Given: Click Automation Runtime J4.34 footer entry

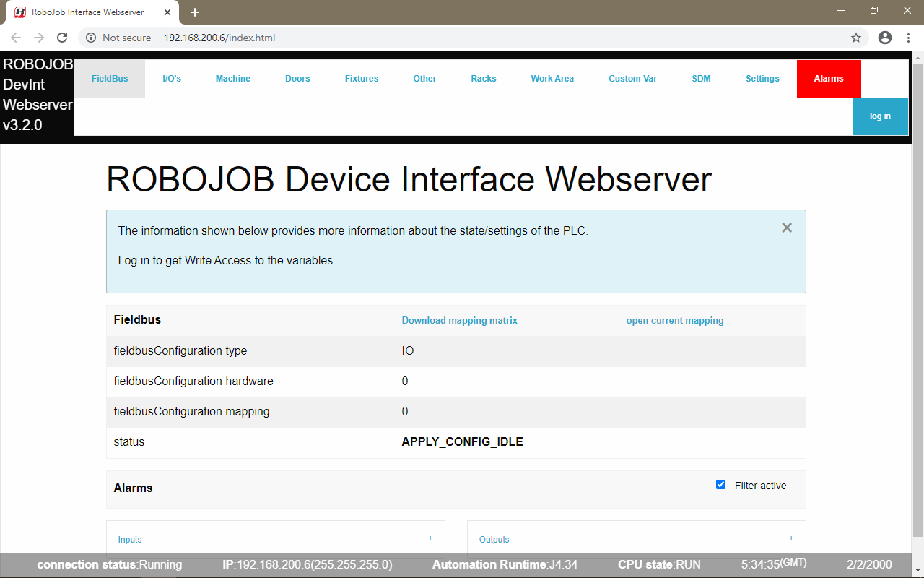Looking at the screenshot, I should coord(505,564).
